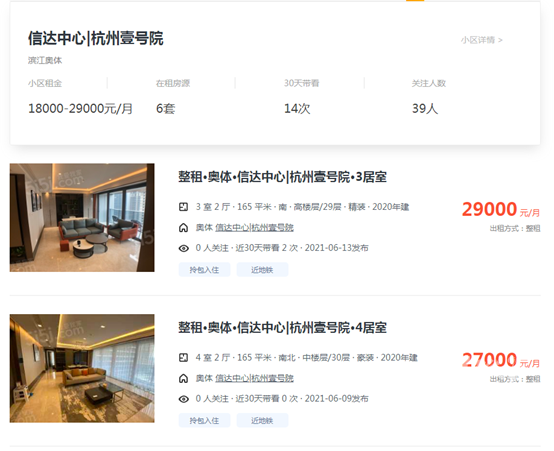
Task: View the living room photo of the 3居室 listing
Action: coord(82,217)
